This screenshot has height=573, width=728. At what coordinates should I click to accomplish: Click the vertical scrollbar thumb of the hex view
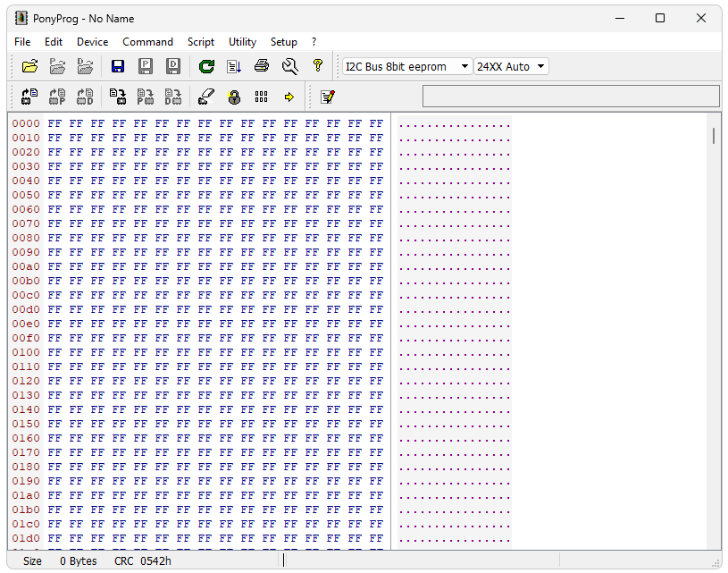(714, 135)
